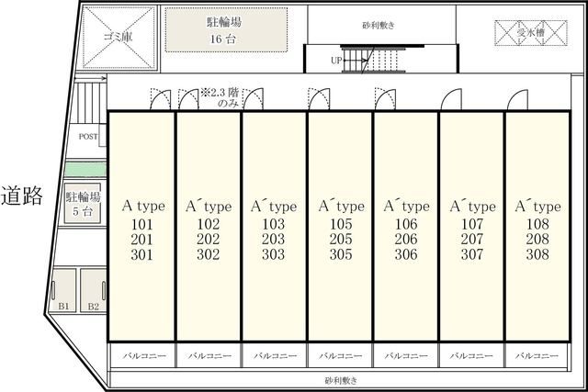The image size is (588, 392).
Task: Click the UP staircase symbol
Action: pyautogui.click(x=369, y=59)
